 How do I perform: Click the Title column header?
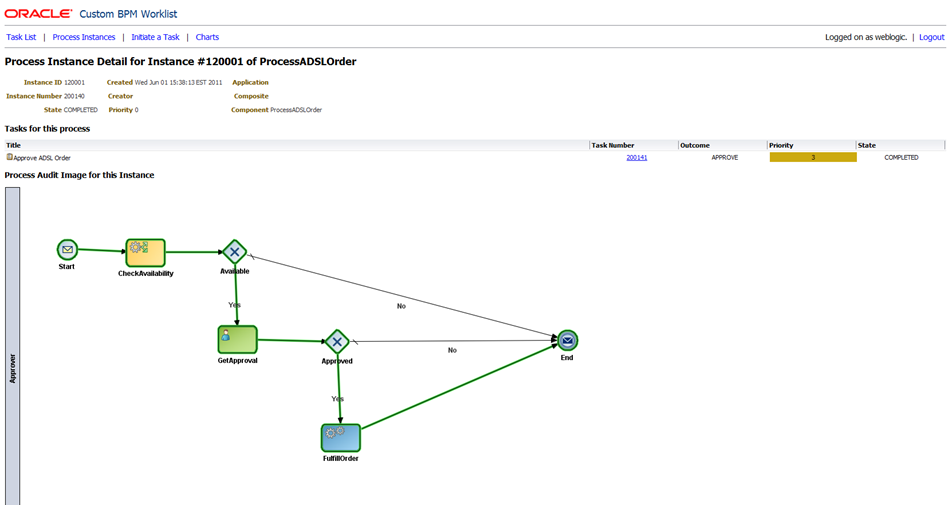pyautogui.click(x=14, y=145)
